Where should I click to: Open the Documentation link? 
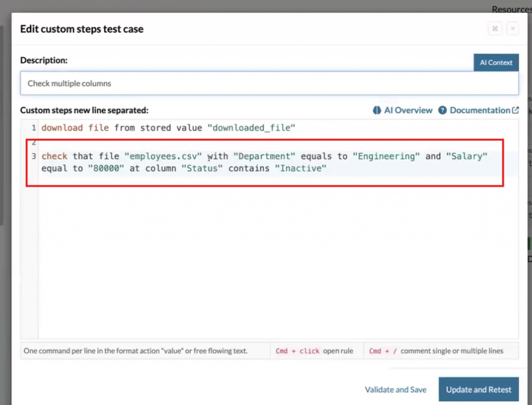click(x=480, y=110)
